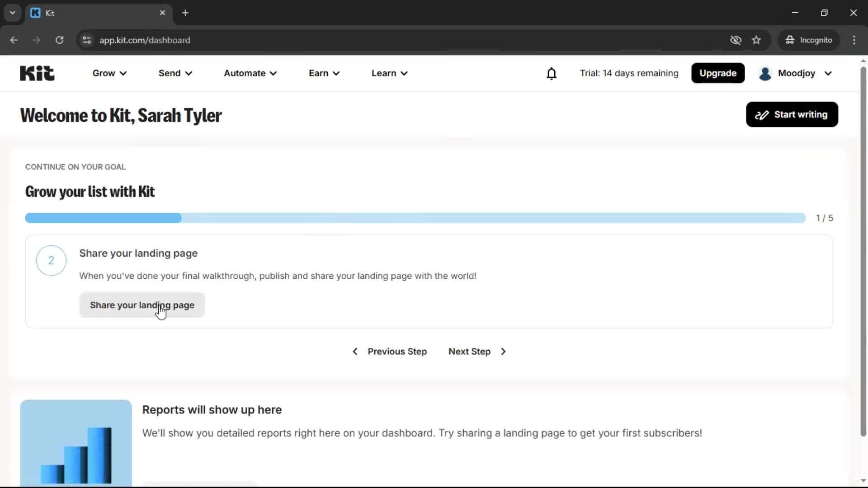Open the browser back navigation arrow
This screenshot has height=488, width=868.
tap(14, 40)
